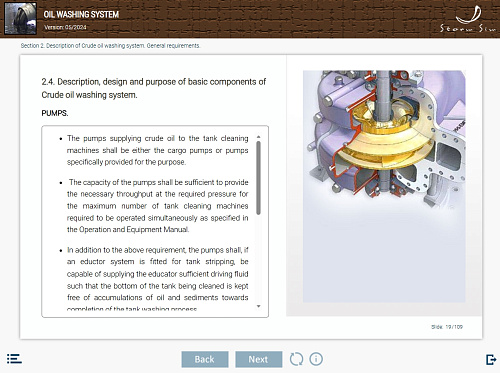Click the bullet about eductor system stripping
This screenshot has width=500, height=373.
(157, 279)
